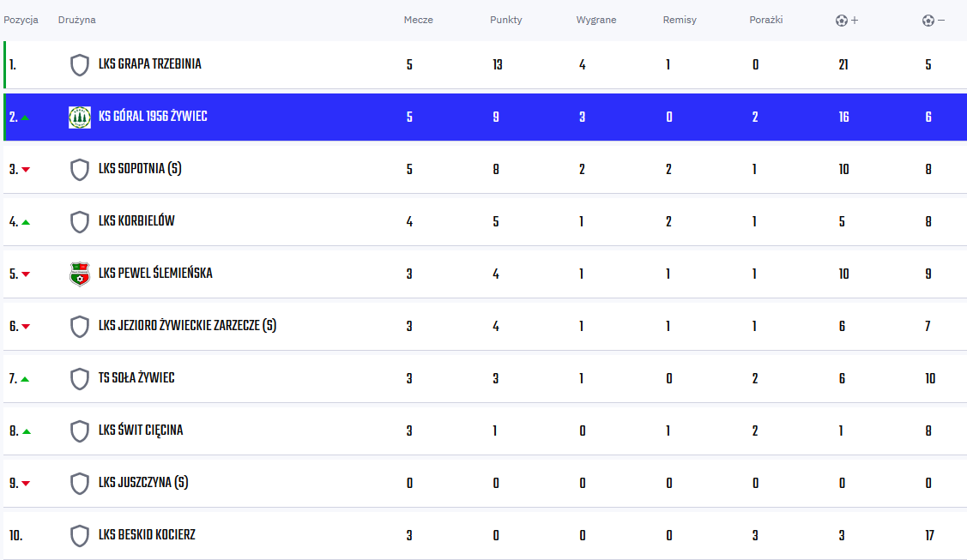
Task: Open the LKS Sopotnia (S) team link
Action: 140,169
